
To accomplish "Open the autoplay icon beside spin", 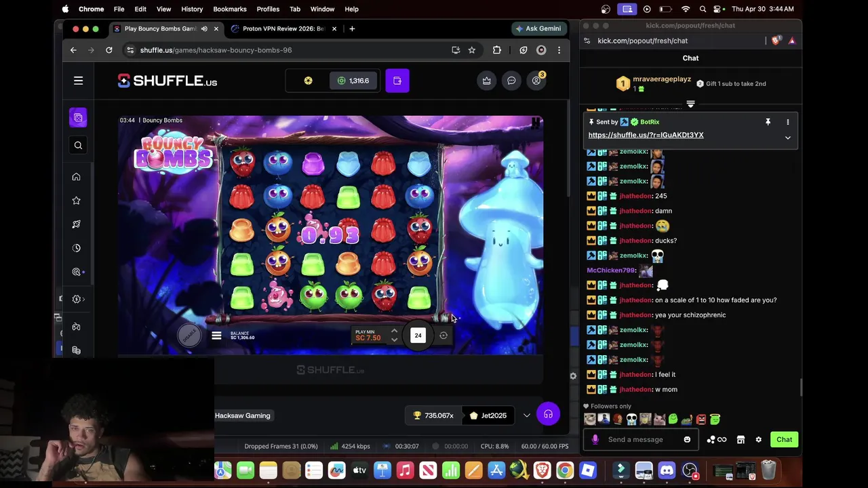I will [x=443, y=335].
